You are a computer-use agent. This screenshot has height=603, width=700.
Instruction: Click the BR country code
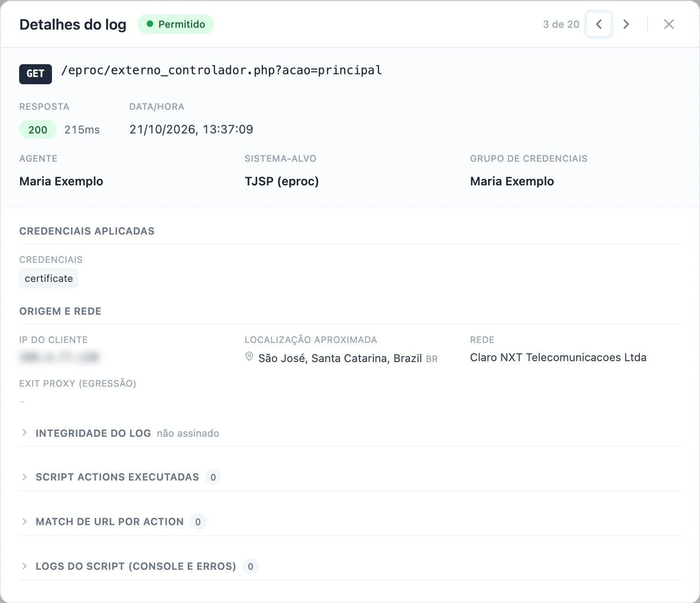432,359
